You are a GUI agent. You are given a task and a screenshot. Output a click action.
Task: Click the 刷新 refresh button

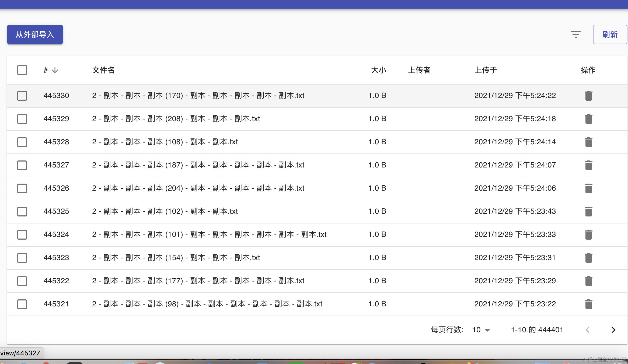pyautogui.click(x=610, y=34)
